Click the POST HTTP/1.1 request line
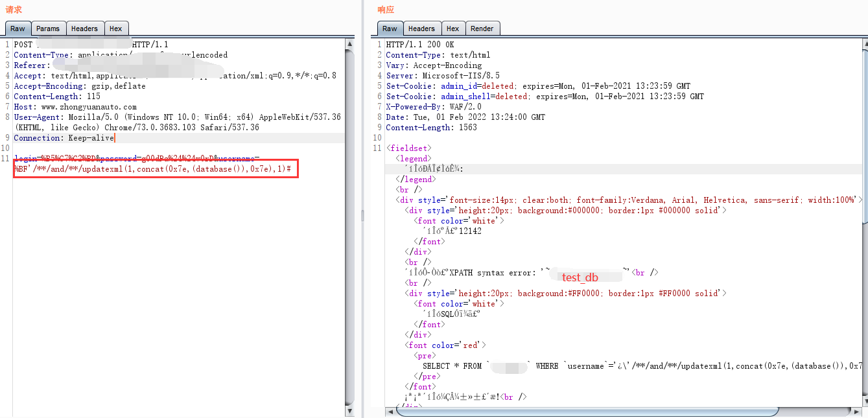 point(91,45)
